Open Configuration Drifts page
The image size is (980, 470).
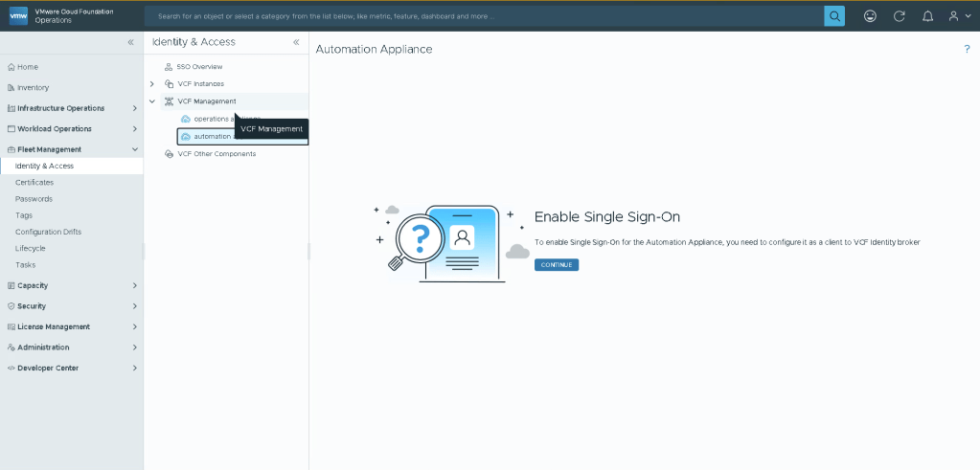pos(48,232)
